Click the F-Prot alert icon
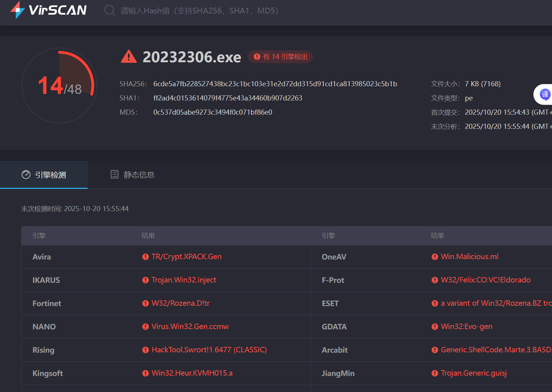 (x=435, y=280)
